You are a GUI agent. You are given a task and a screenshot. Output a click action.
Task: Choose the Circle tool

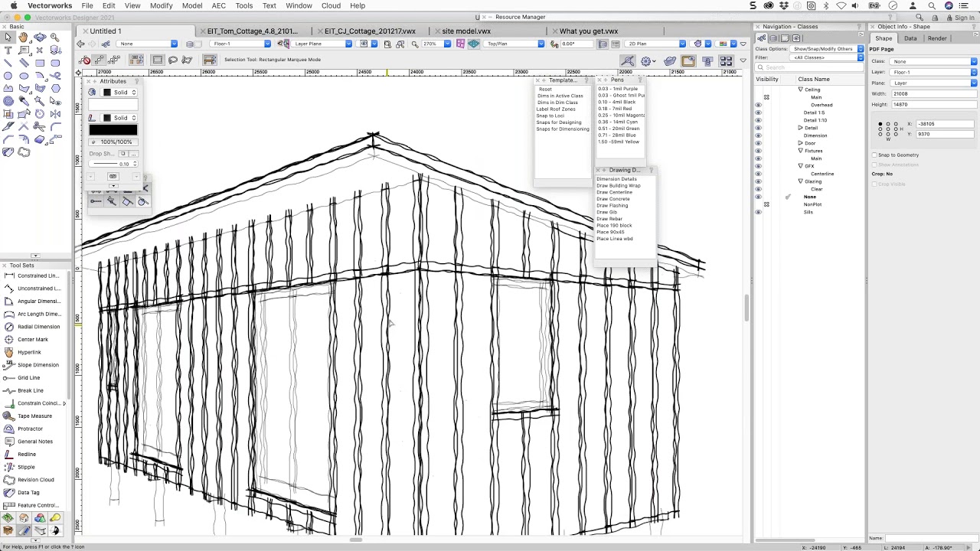click(x=8, y=76)
